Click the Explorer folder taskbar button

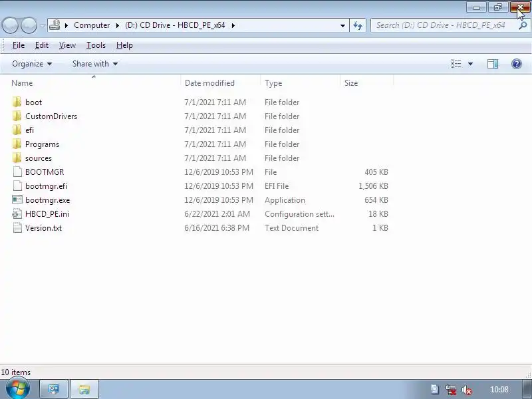[x=84, y=389]
